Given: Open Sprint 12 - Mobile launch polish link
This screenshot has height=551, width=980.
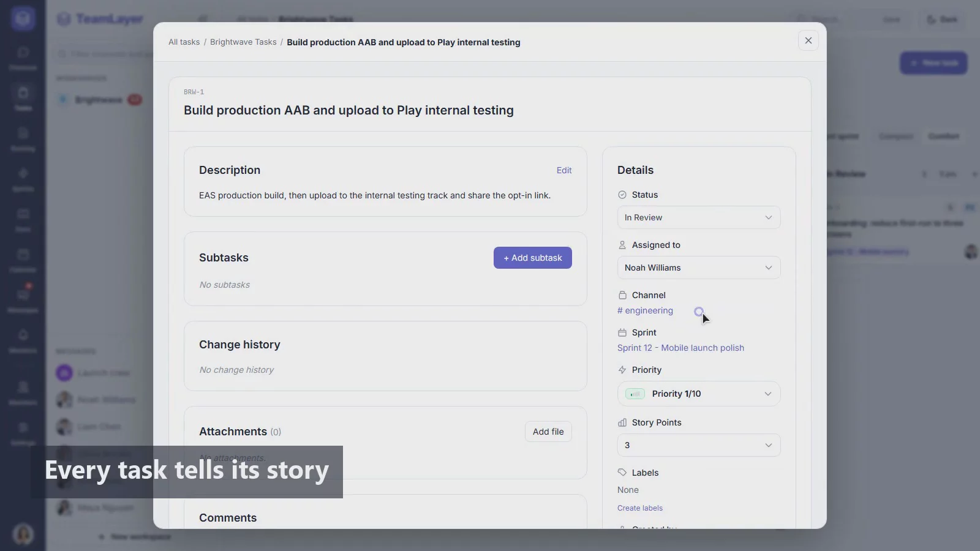Looking at the screenshot, I should click(680, 348).
